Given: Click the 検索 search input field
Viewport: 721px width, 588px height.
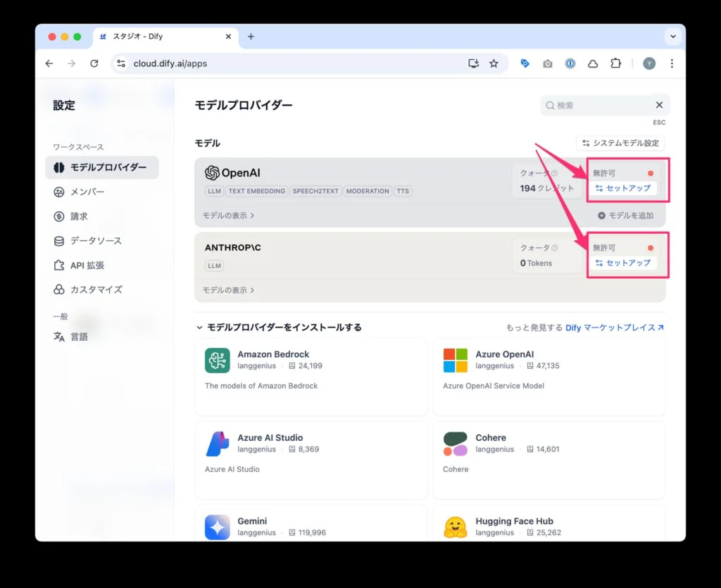Looking at the screenshot, I should (598, 104).
